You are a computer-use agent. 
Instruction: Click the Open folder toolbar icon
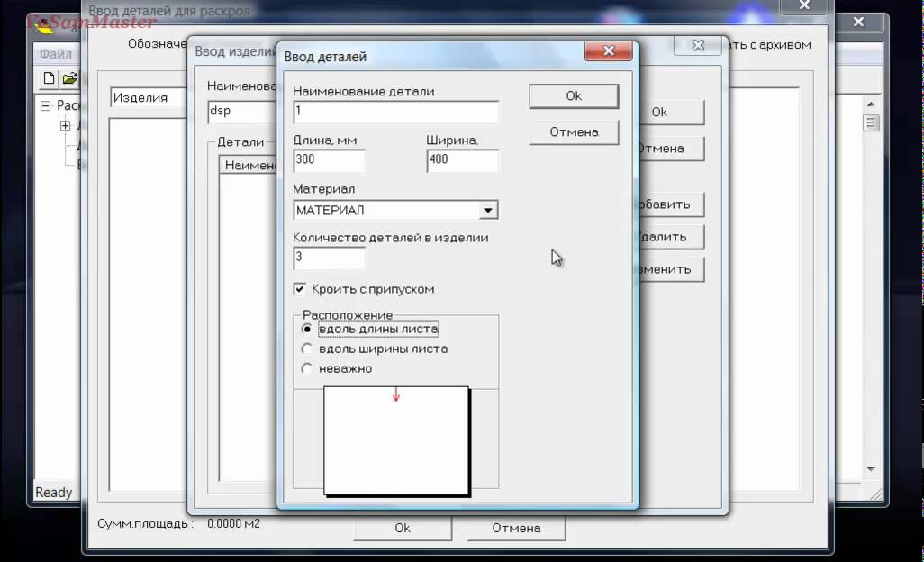tap(69, 78)
